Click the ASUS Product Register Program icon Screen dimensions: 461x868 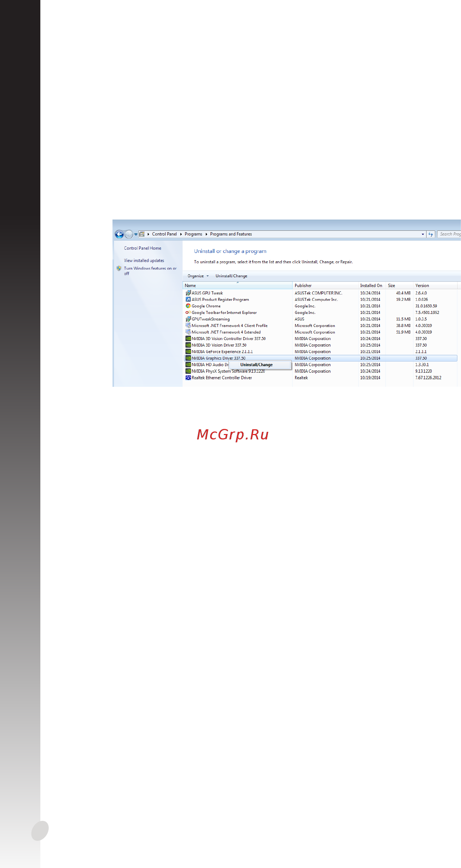pyautogui.click(x=188, y=299)
